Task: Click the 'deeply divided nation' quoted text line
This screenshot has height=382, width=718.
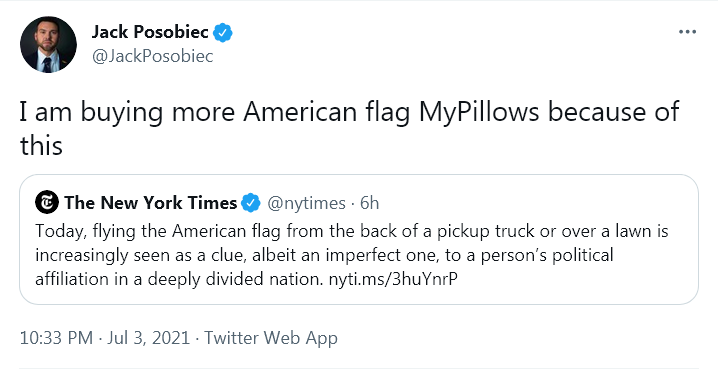Action: tap(246, 278)
